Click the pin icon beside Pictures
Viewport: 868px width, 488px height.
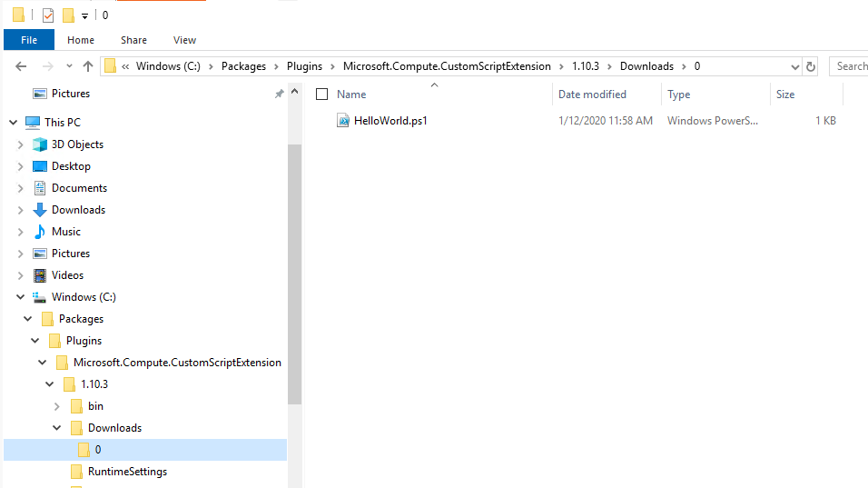279,95
